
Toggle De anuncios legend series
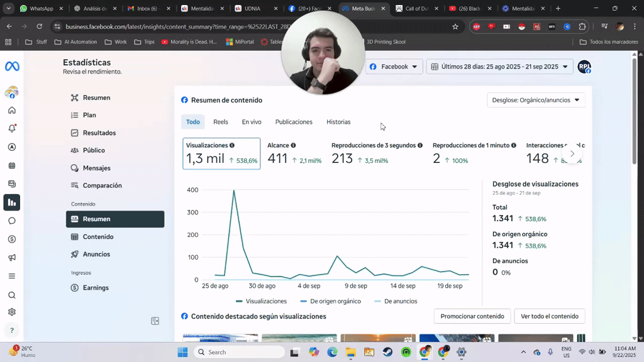[x=396, y=301]
